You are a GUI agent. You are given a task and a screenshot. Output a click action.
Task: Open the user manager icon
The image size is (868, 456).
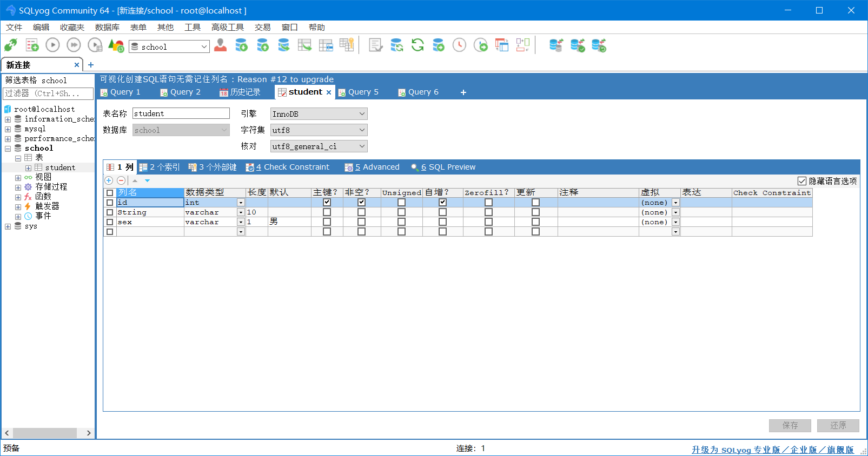(x=220, y=45)
